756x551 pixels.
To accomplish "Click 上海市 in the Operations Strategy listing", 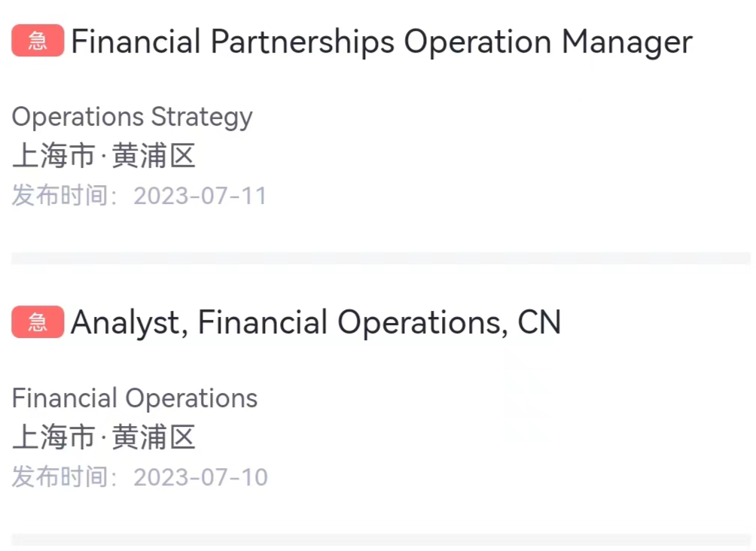I will click(53, 157).
